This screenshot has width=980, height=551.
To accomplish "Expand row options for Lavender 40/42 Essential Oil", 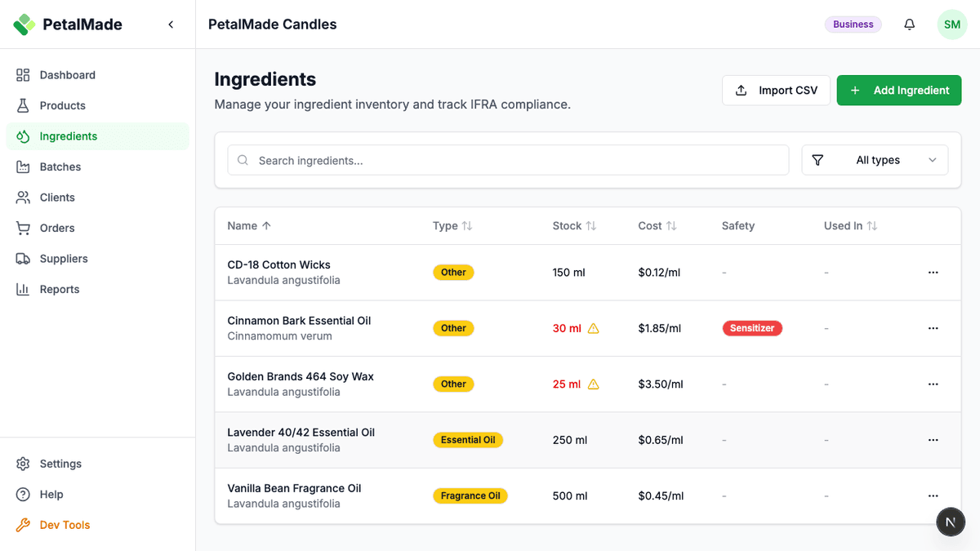I will [933, 440].
